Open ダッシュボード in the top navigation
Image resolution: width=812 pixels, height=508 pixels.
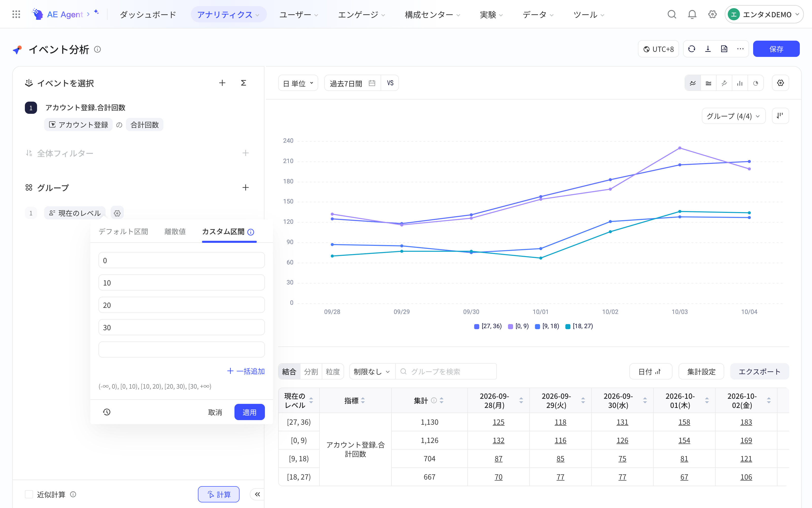pyautogui.click(x=148, y=14)
